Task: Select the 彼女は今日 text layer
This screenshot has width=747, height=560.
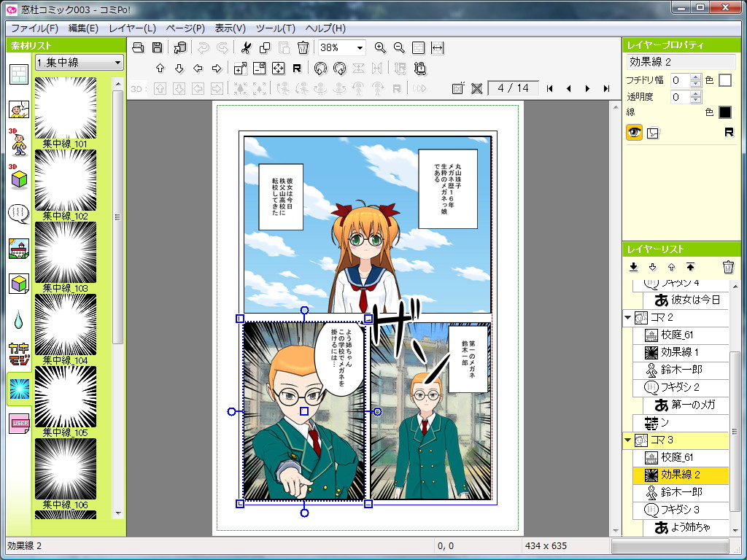Action: 685,300
